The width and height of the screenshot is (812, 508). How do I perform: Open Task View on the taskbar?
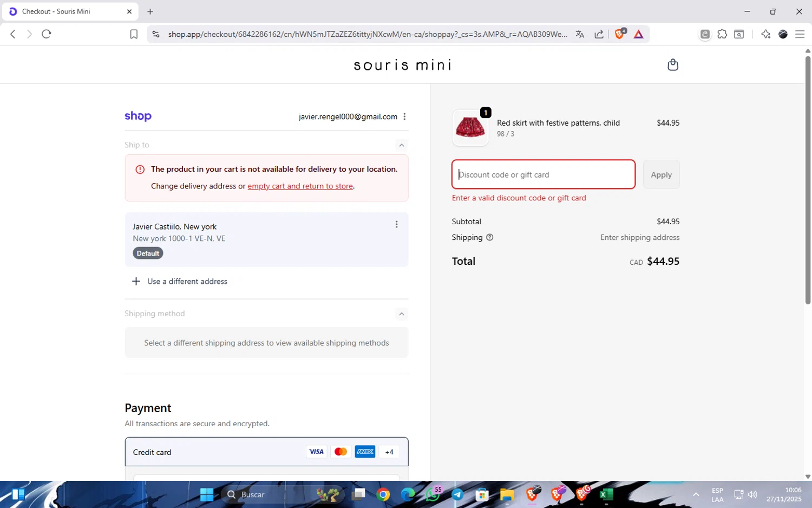tap(358, 494)
